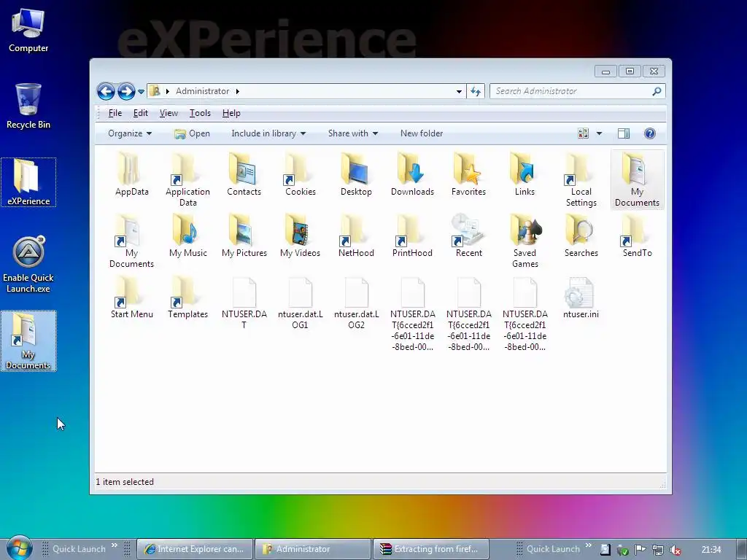Select the My Music folder
The height and width of the screenshot is (560, 747).
click(187, 236)
